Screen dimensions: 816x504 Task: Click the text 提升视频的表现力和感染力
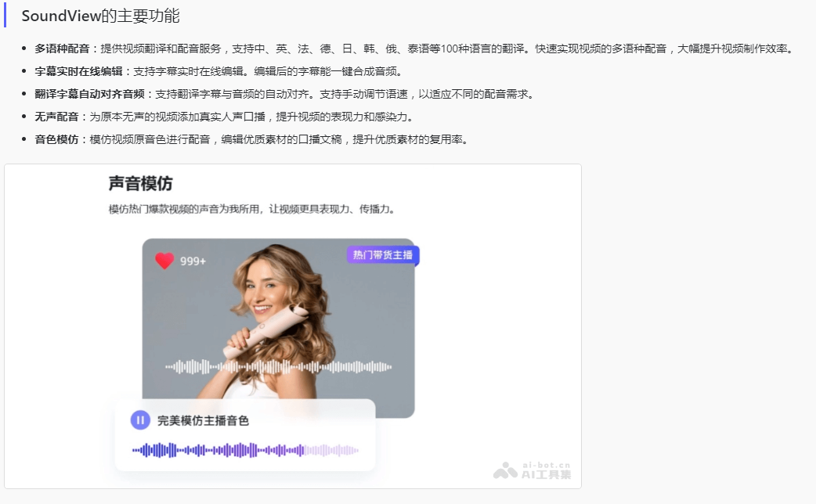click(x=341, y=117)
